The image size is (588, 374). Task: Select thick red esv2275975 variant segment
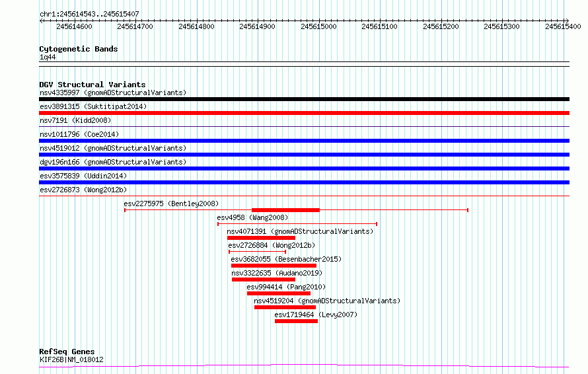click(x=286, y=210)
